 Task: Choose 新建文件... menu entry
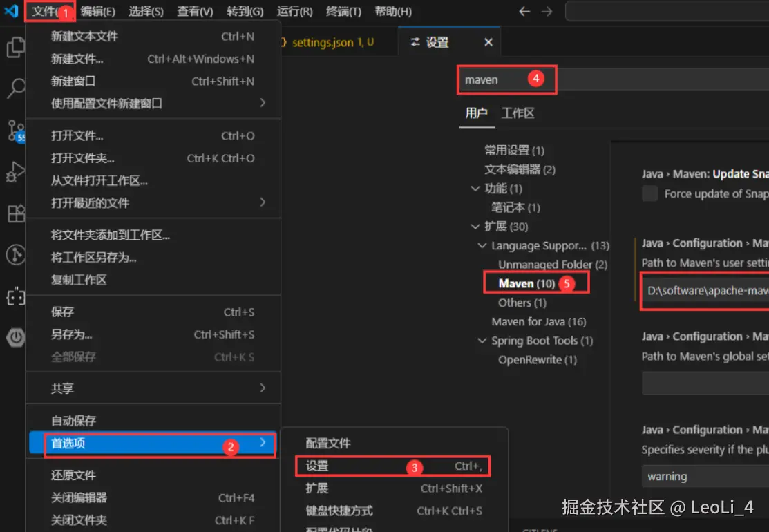pos(153,59)
